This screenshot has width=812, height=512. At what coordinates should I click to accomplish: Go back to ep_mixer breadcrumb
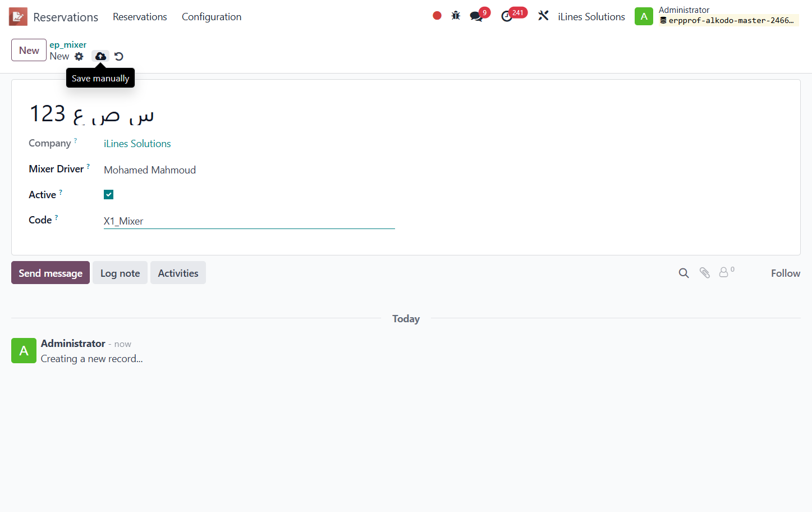click(68, 45)
